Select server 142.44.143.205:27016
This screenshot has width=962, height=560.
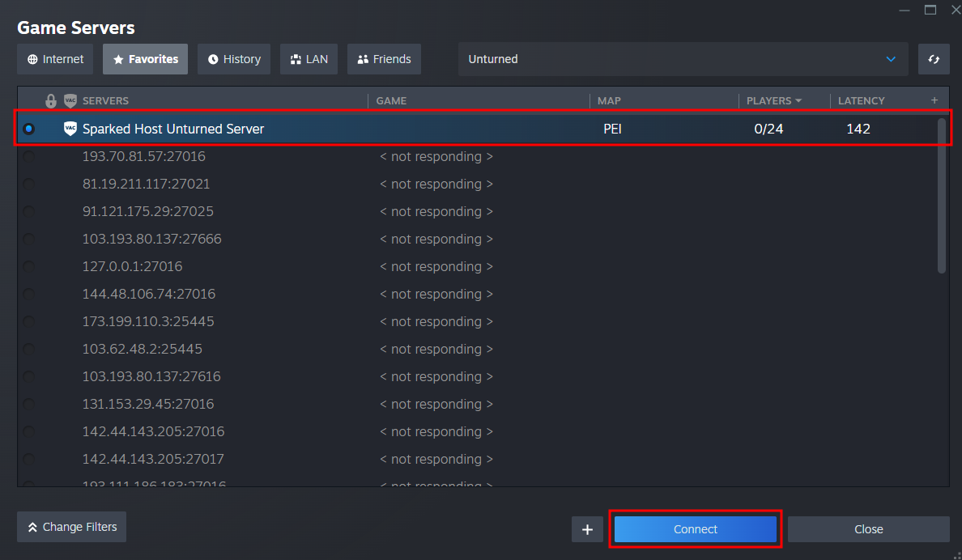(x=153, y=432)
